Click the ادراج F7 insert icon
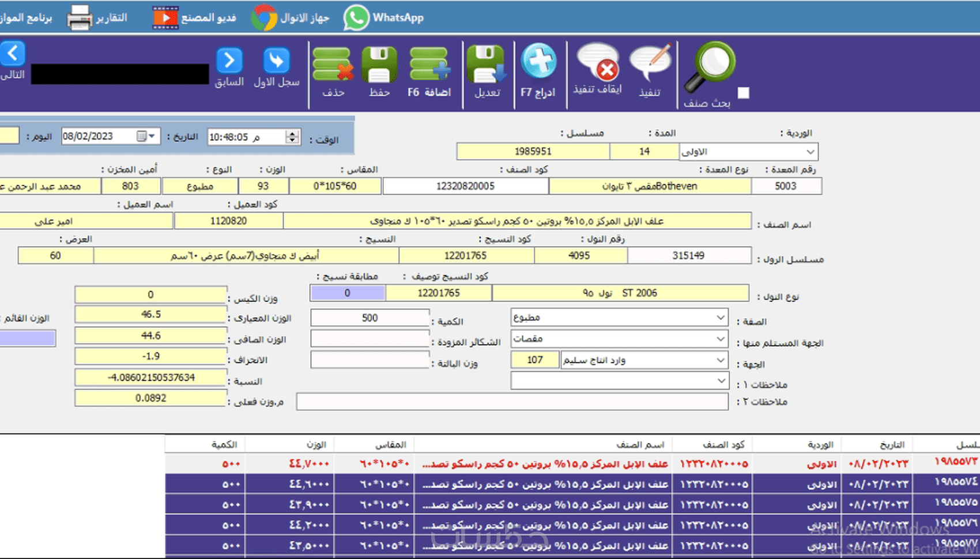Image resolution: width=980 pixels, height=559 pixels. point(538,61)
